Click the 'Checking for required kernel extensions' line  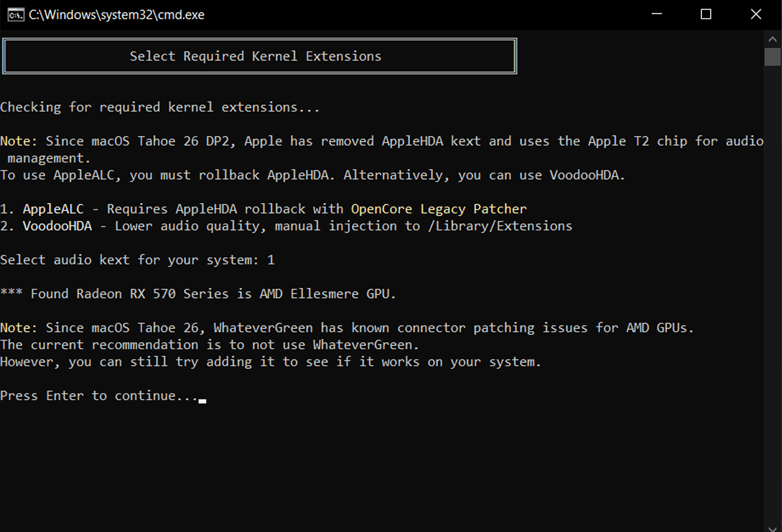(x=160, y=107)
